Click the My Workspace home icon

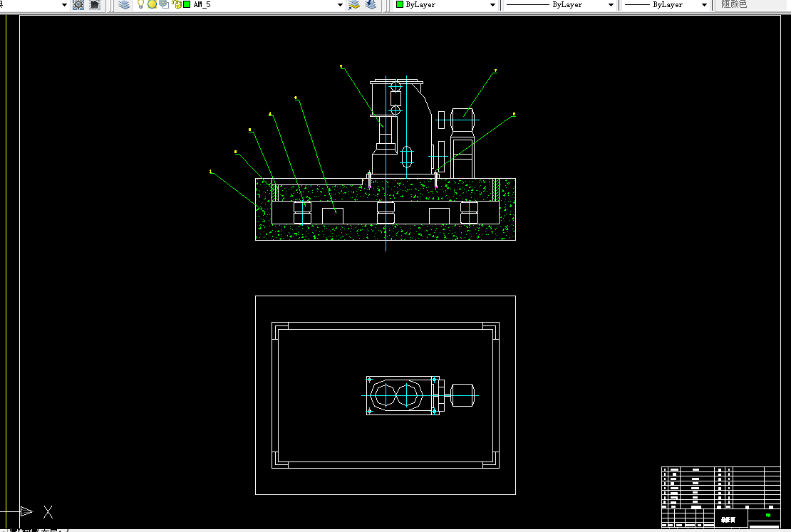click(x=95, y=5)
